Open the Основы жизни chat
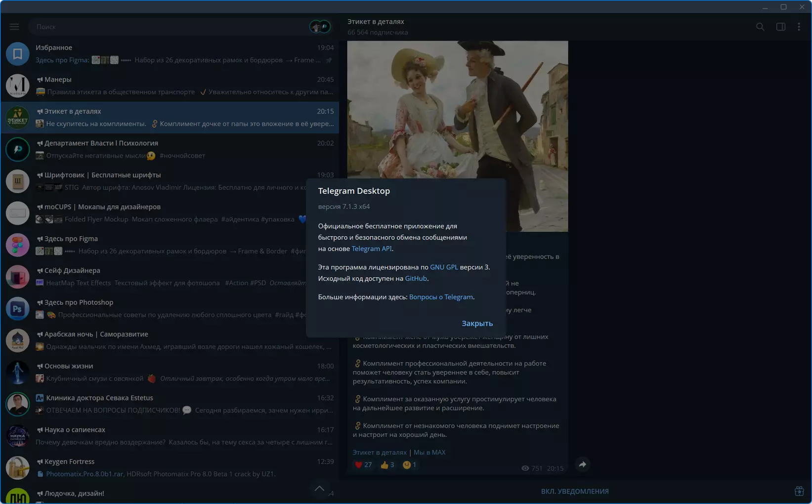The height and width of the screenshot is (504, 812). click(170, 373)
